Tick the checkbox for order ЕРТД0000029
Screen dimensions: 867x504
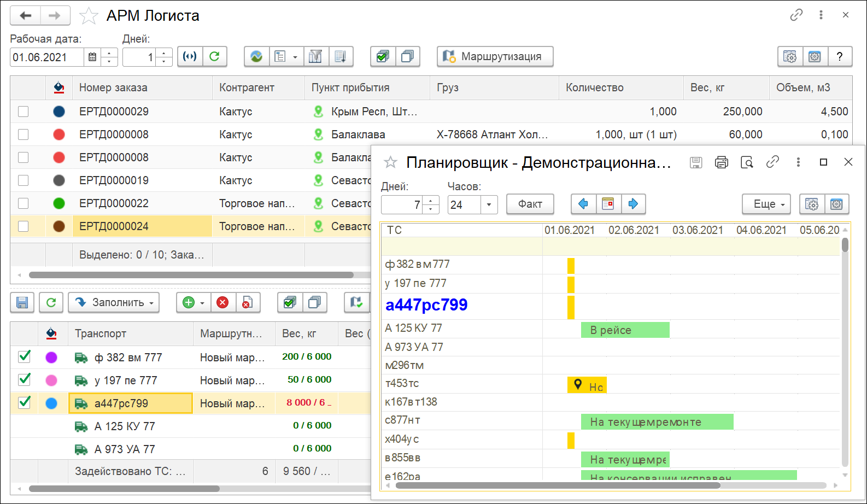[x=24, y=112]
